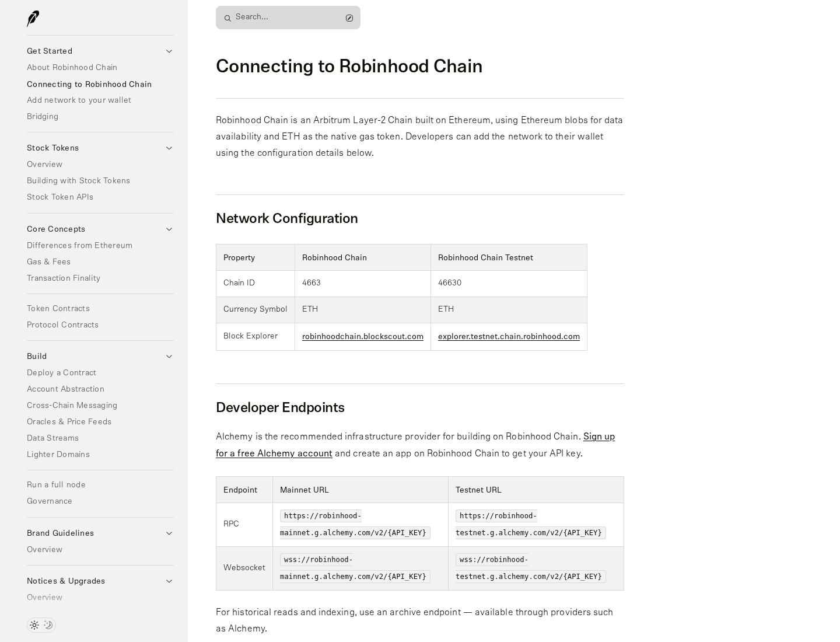This screenshot has width=840, height=642.
Task: Click the testnet Chain ID 46630 cell
Action: (x=509, y=283)
